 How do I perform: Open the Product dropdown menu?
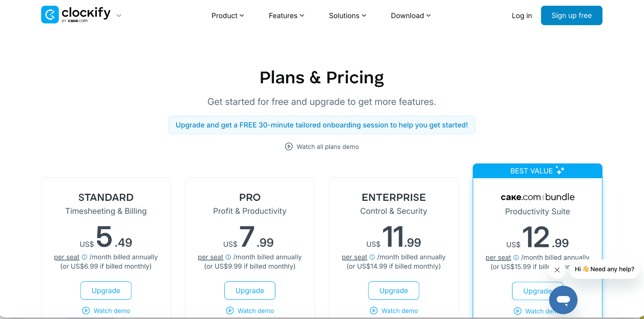pos(228,15)
